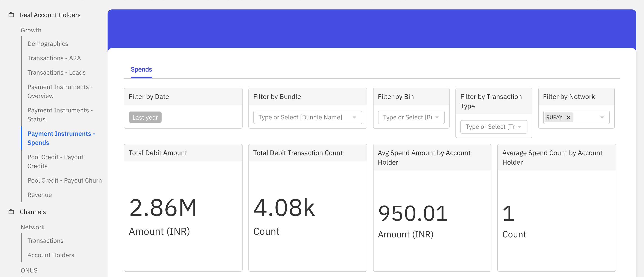Open Transactions - A2A page

point(54,58)
